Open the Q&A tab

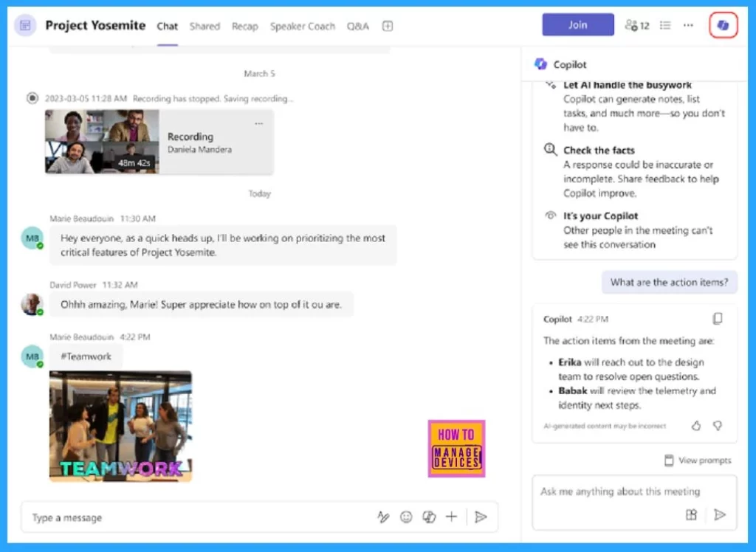coord(358,27)
